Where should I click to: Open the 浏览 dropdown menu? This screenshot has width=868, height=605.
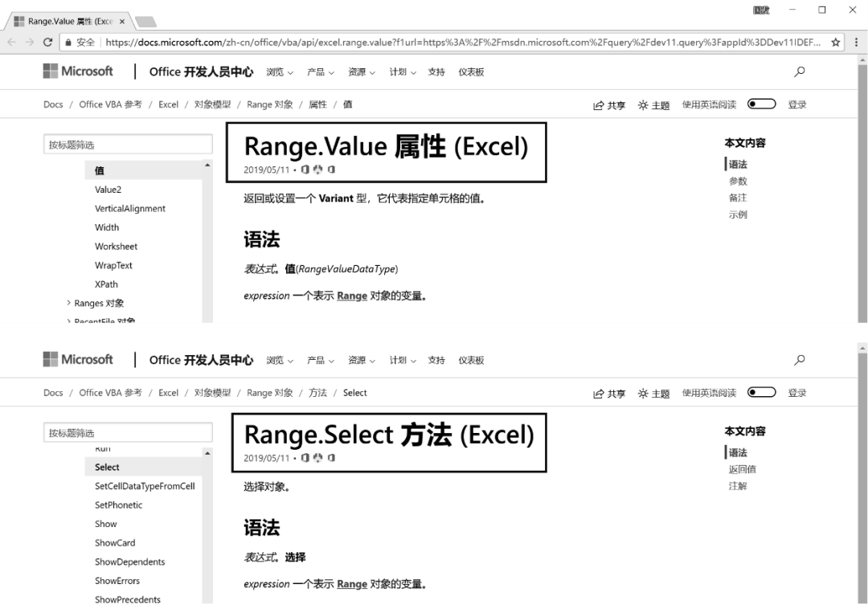[x=277, y=72]
